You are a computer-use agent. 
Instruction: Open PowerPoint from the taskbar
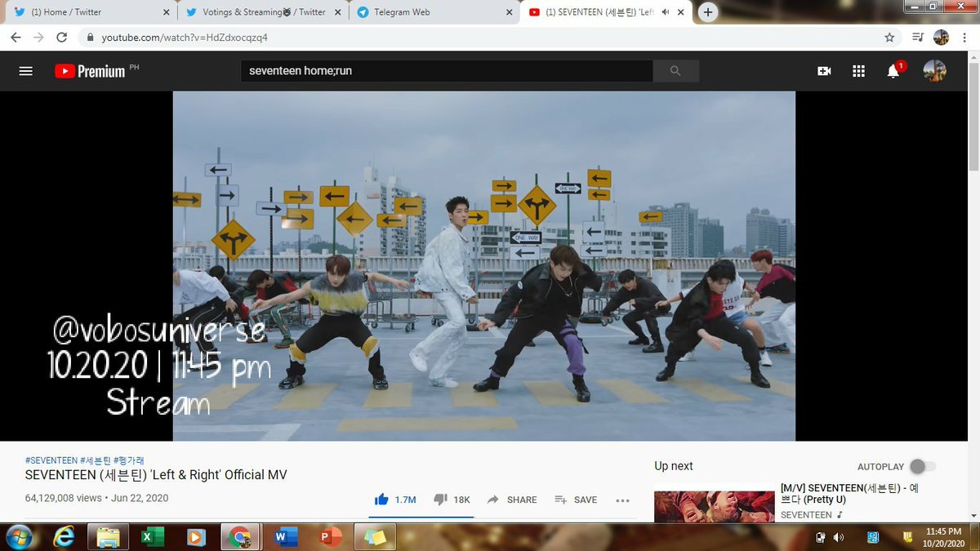tap(330, 537)
